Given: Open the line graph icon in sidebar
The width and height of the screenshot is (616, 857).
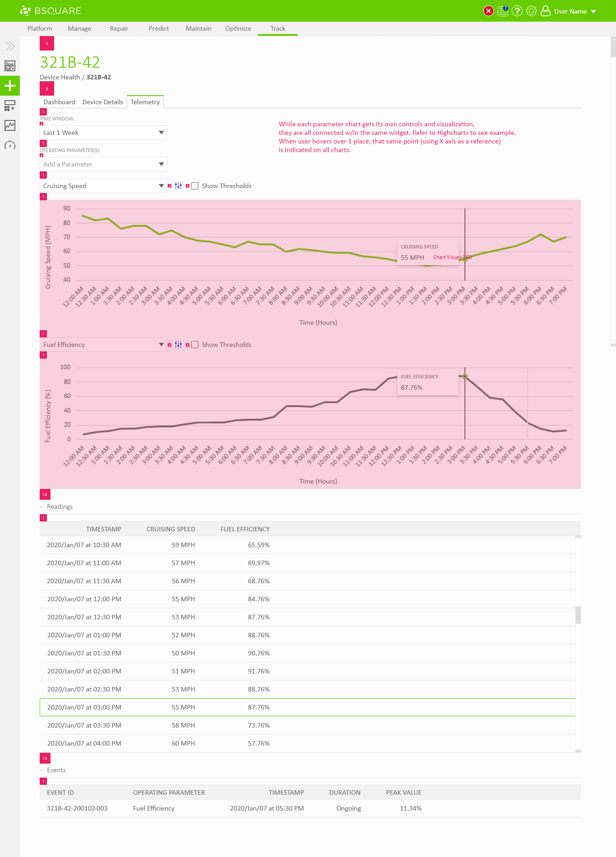Looking at the screenshot, I should click(x=10, y=125).
